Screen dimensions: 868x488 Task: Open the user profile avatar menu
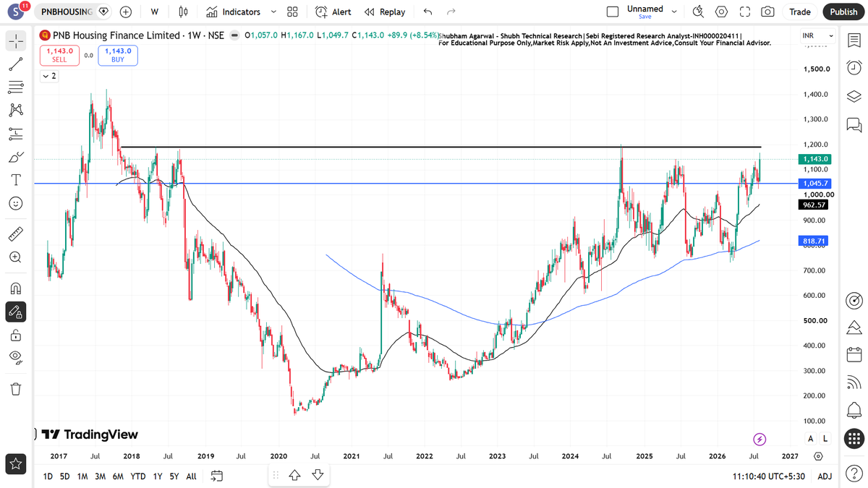click(16, 12)
